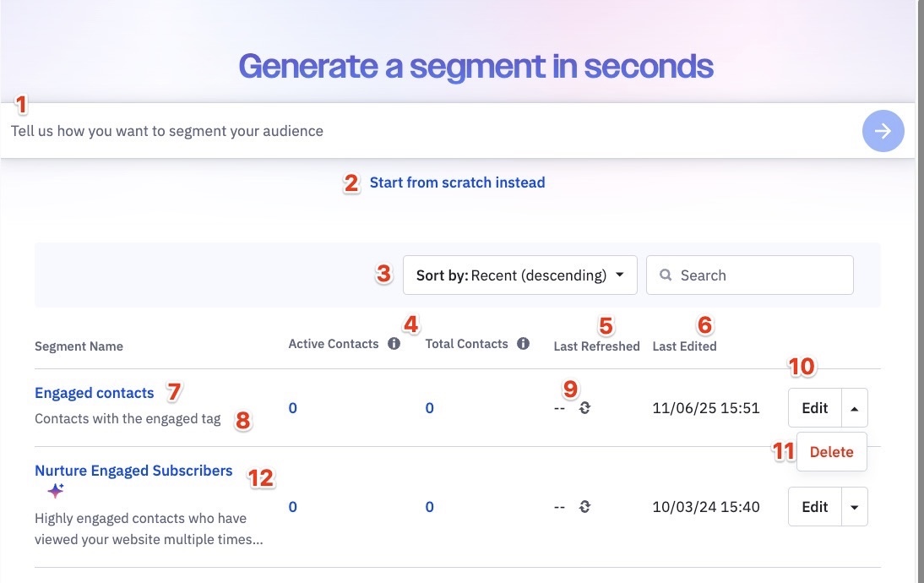Focus the segment audience description field
924x583 pixels.
(430, 131)
